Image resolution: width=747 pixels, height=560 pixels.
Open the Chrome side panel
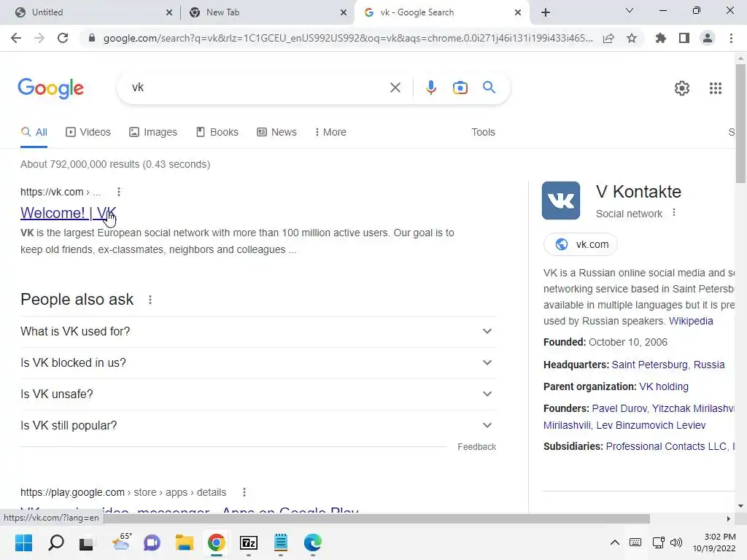pyautogui.click(x=684, y=38)
